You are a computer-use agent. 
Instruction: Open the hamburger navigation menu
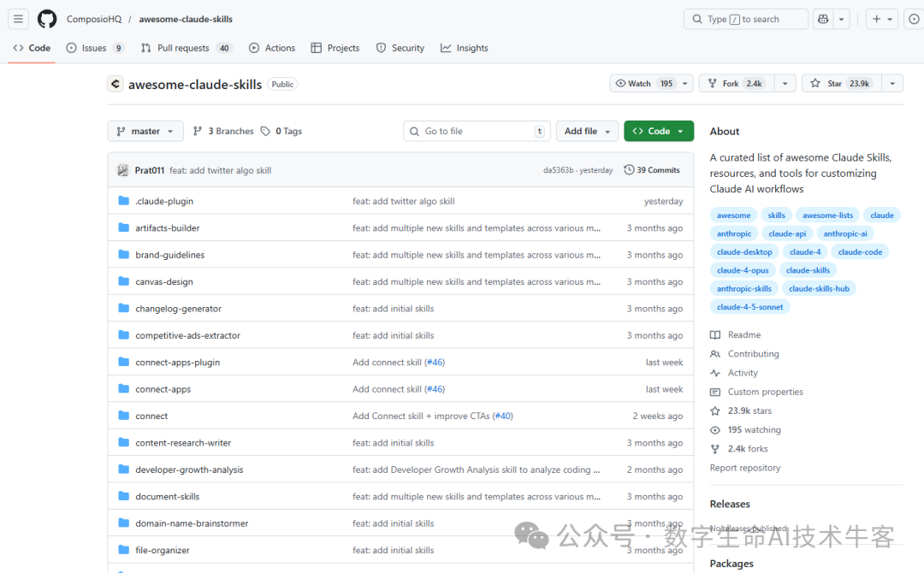click(x=18, y=19)
